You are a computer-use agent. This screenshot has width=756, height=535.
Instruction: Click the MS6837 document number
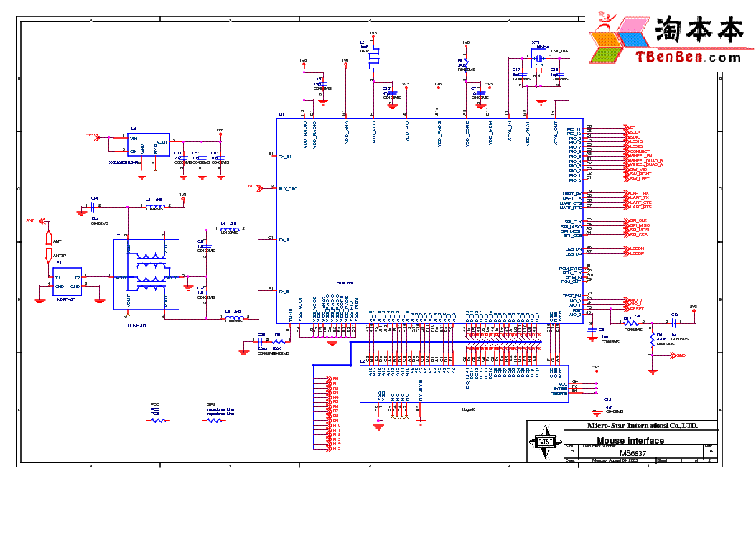point(633,453)
